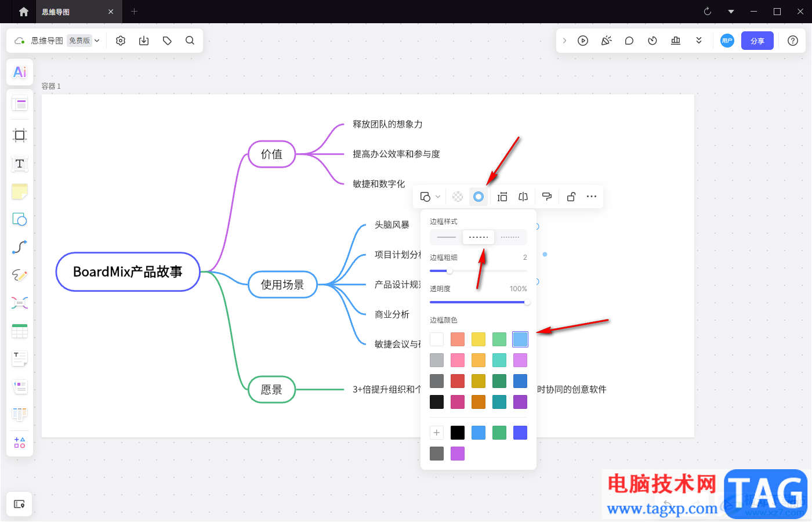Add a custom border color
Viewport: 812px width, 522px height.
[x=437, y=433]
